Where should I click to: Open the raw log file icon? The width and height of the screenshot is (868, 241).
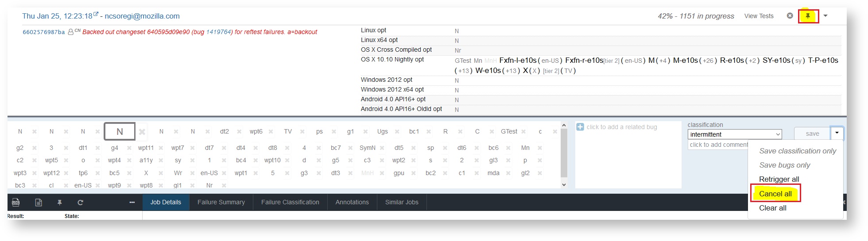39,203
